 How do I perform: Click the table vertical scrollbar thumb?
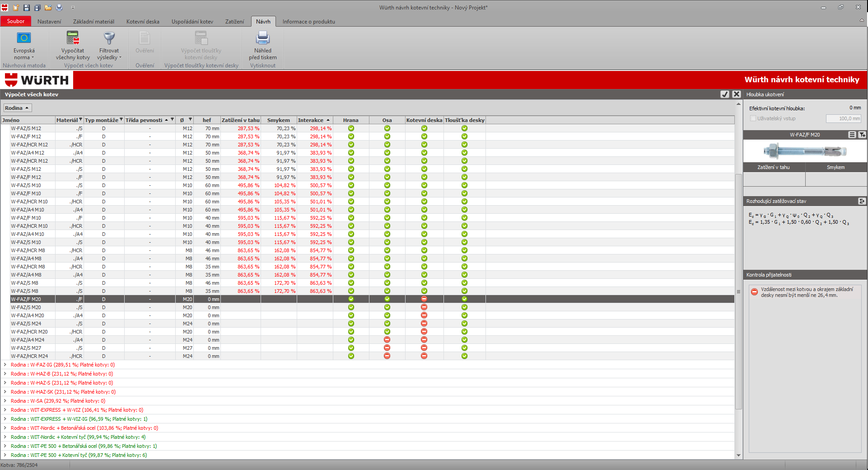pos(739,291)
